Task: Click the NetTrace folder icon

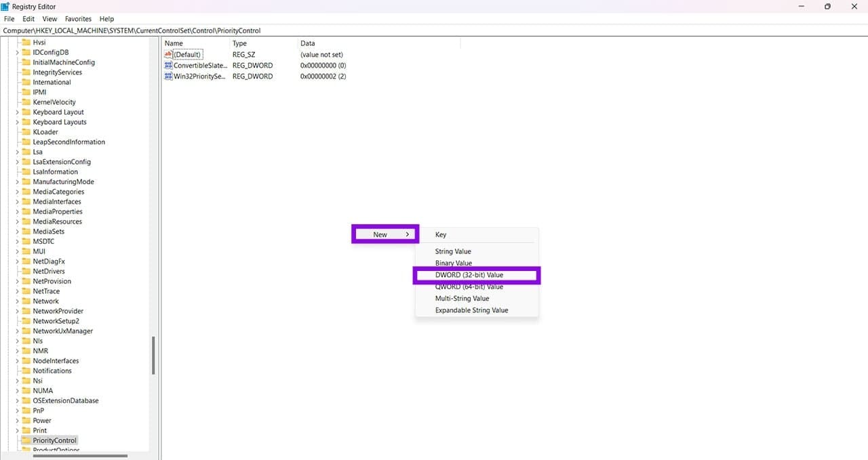Action: point(26,291)
